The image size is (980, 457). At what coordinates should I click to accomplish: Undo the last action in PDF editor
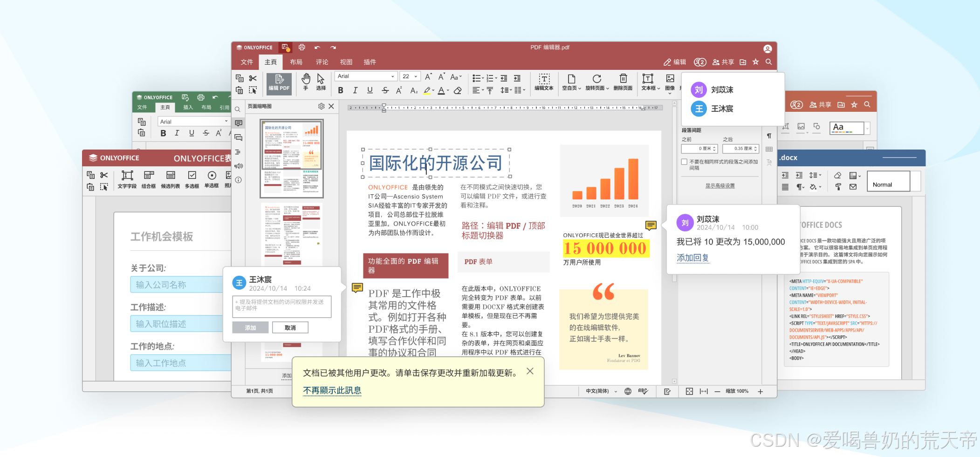317,48
